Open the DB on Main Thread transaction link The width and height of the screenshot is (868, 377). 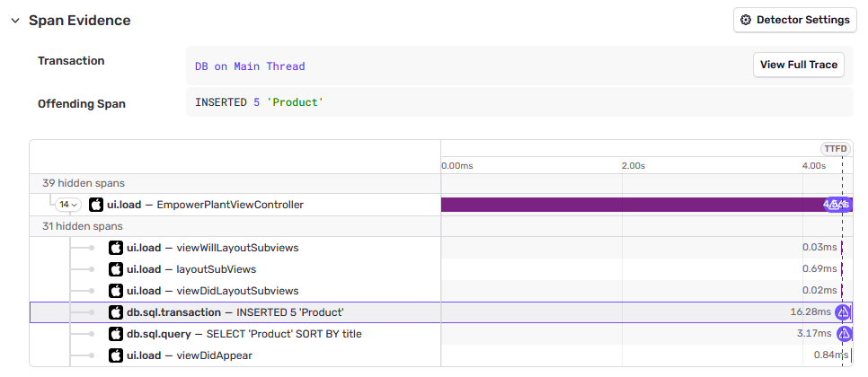pyautogui.click(x=250, y=66)
